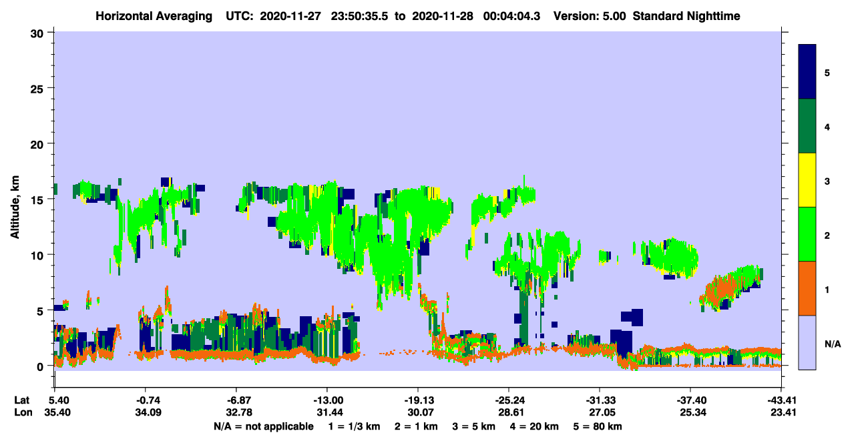This screenshot has width=868, height=445.
Task: Click the navy blue color bar segment labeled 5
Action: [807, 72]
